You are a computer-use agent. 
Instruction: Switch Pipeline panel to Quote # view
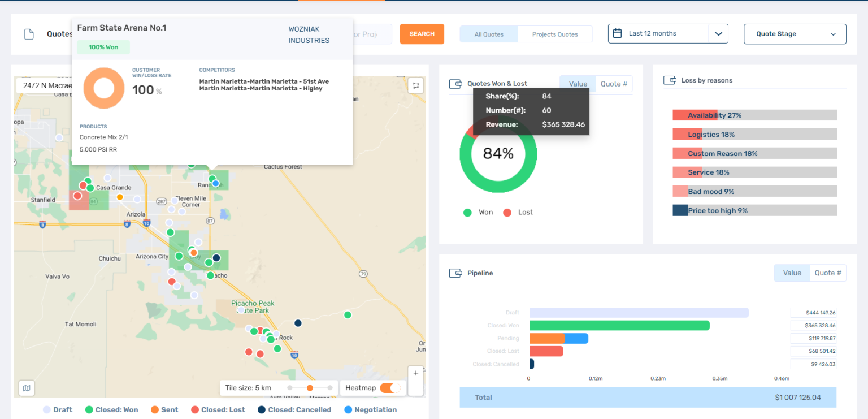point(827,273)
